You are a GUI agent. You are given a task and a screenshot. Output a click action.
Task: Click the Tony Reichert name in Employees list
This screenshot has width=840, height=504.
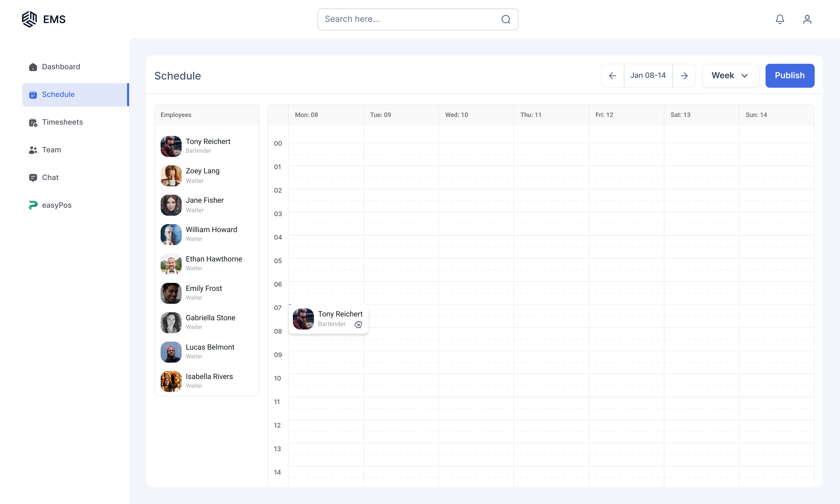coord(208,142)
